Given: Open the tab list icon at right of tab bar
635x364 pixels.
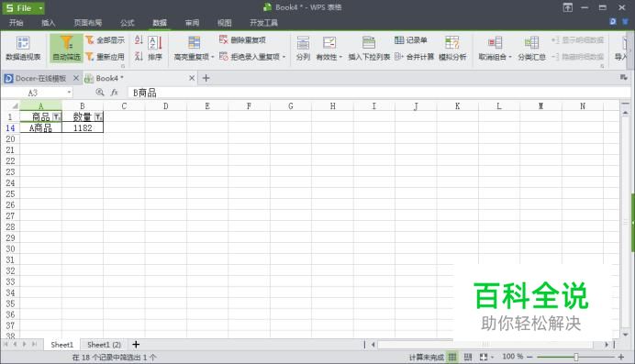Looking at the screenshot, I should pos(624,77).
